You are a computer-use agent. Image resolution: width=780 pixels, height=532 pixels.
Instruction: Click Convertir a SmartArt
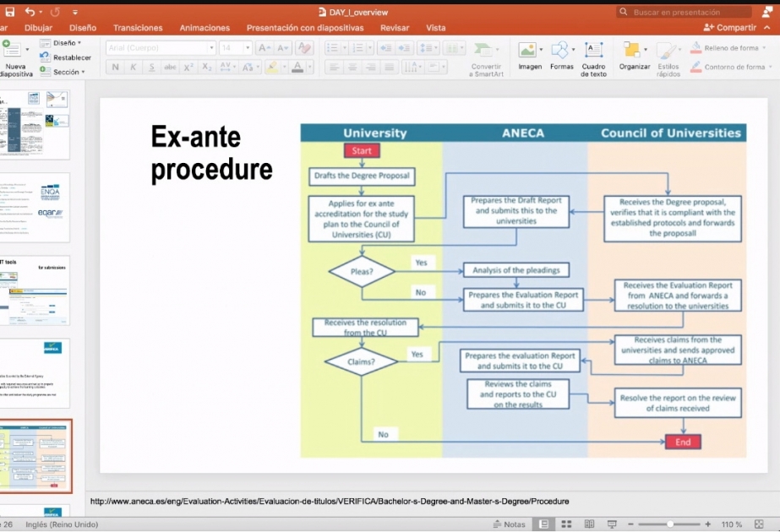click(486, 59)
